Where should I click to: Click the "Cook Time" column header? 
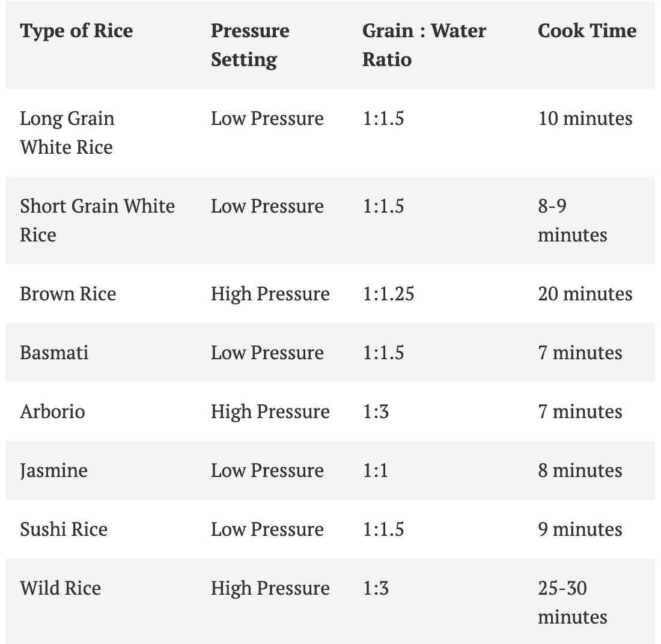coord(587,31)
